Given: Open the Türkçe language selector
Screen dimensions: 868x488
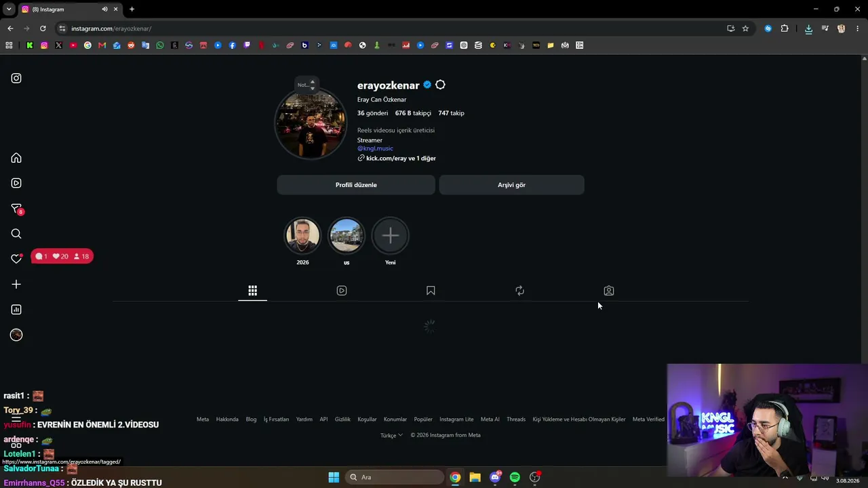Looking at the screenshot, I should click(x=391, y=435).
